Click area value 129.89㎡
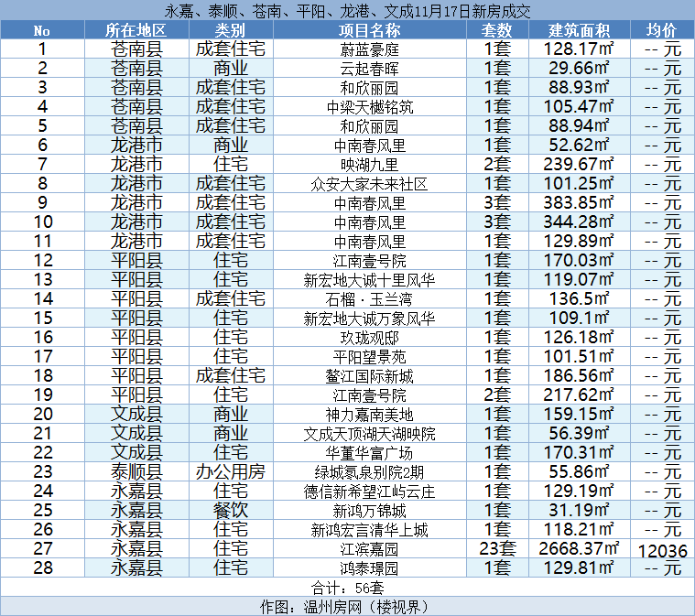The width and height of the screenshot is (695, 616). 579,241
